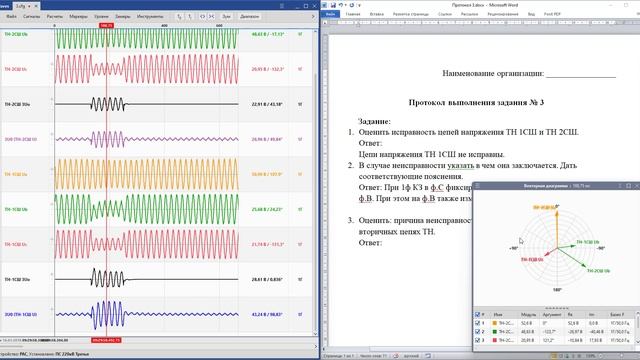The height and width of the screenshot is (360, 640).
Task: Click the horizontal expand arrows toolbar icon
Action: click(202, 17)
